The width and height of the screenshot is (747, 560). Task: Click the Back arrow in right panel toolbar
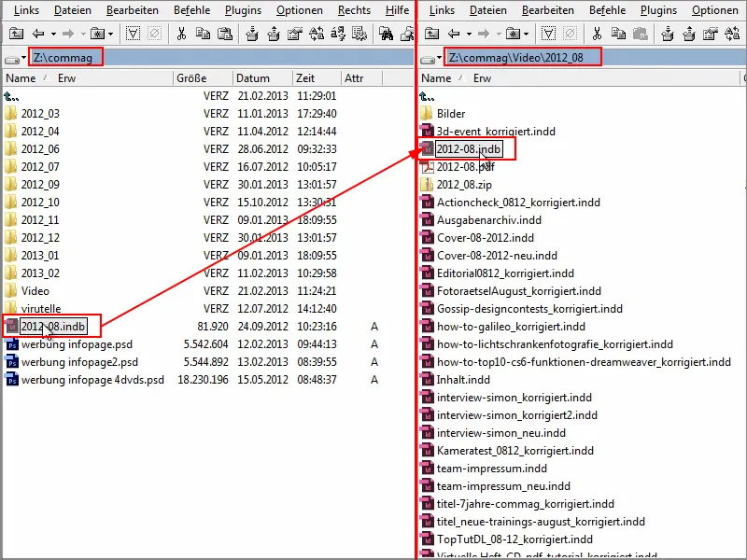(x=454, y=34)
